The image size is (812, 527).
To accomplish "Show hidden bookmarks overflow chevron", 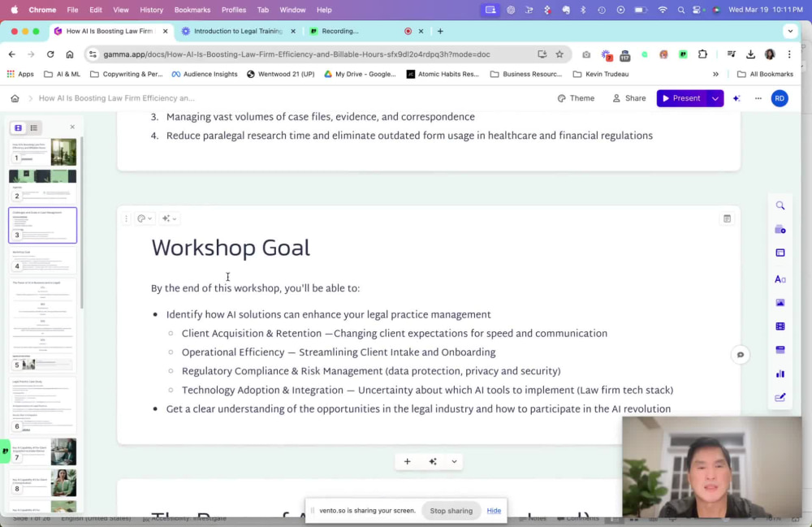I will (715, 74).
